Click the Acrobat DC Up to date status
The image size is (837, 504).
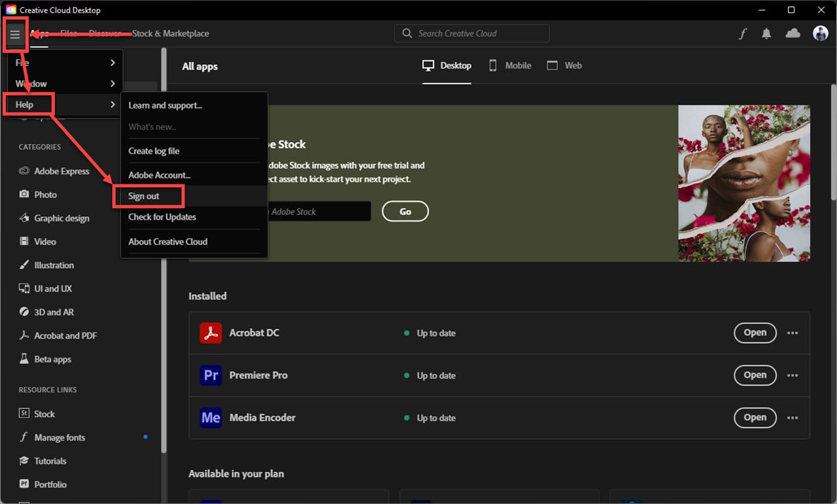click(430, 333)
